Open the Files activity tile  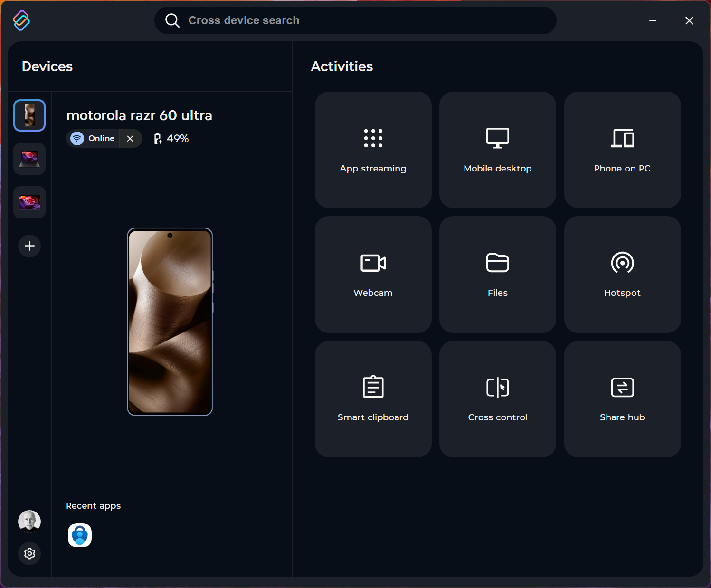point(497,274)
